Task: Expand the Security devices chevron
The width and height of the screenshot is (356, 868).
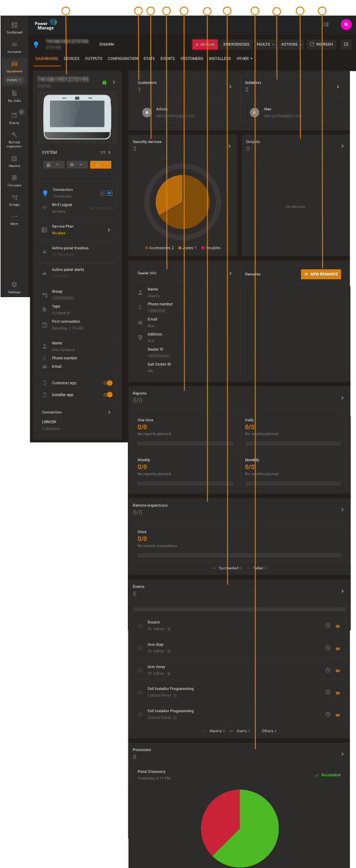Action: (x=229, y=146)
